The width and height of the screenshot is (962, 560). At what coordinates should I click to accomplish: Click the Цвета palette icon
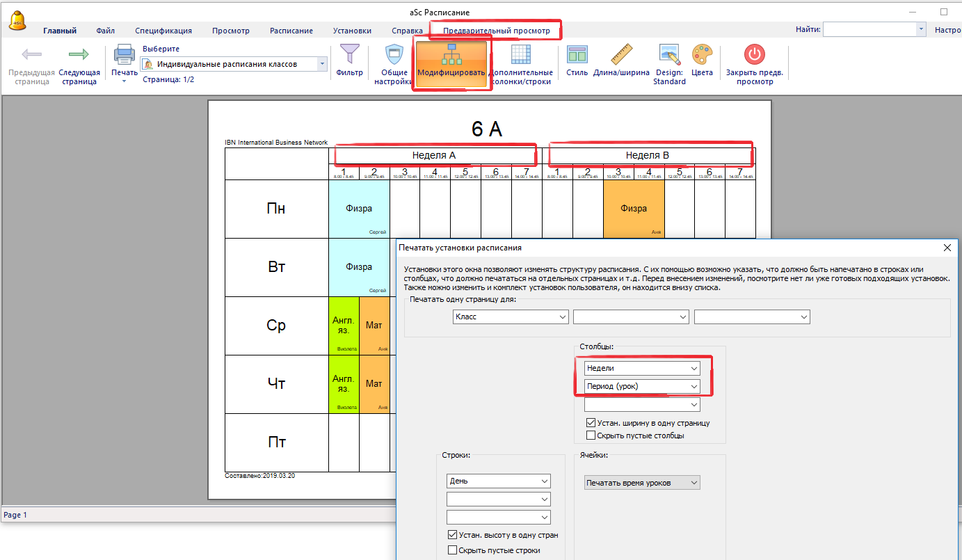pos(702,56)
